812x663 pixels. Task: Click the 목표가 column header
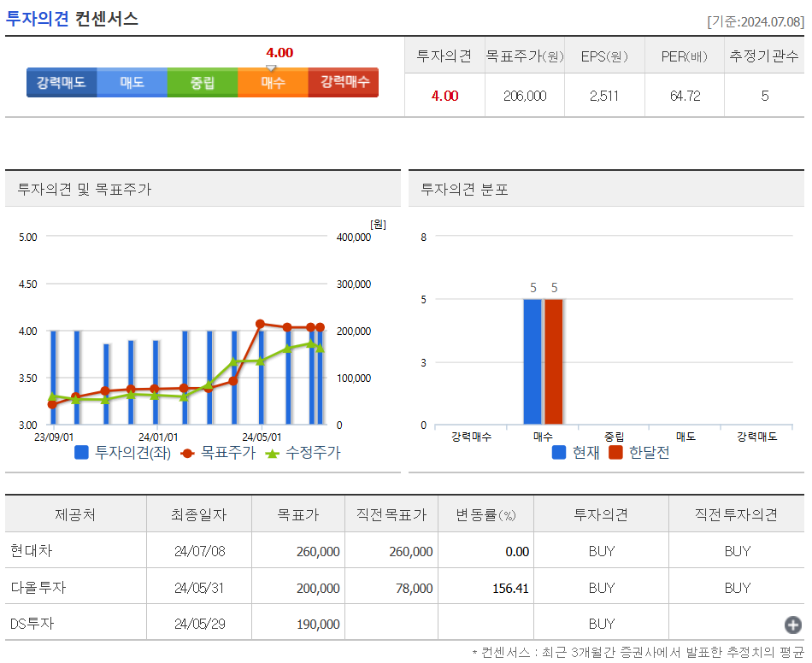pyautogui.click(x=298, y=514)
